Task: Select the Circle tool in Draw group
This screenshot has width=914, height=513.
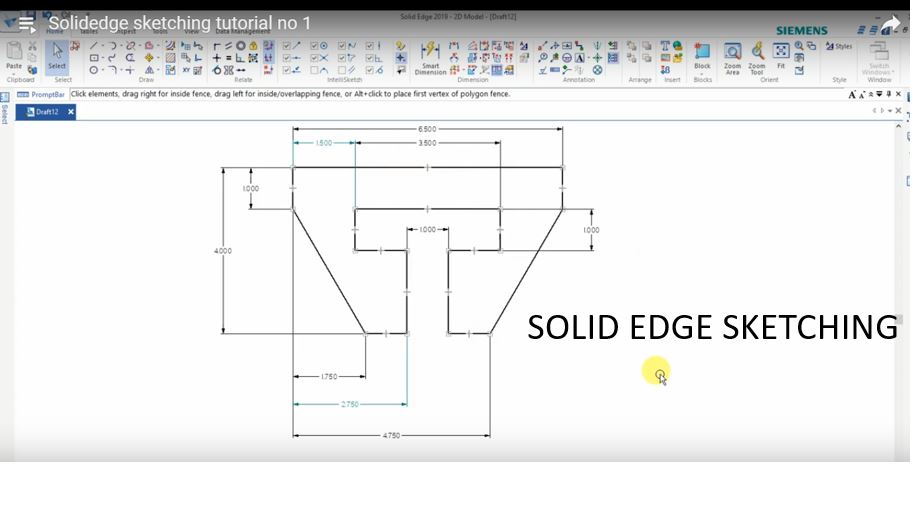Action: (x=93, y=70)
